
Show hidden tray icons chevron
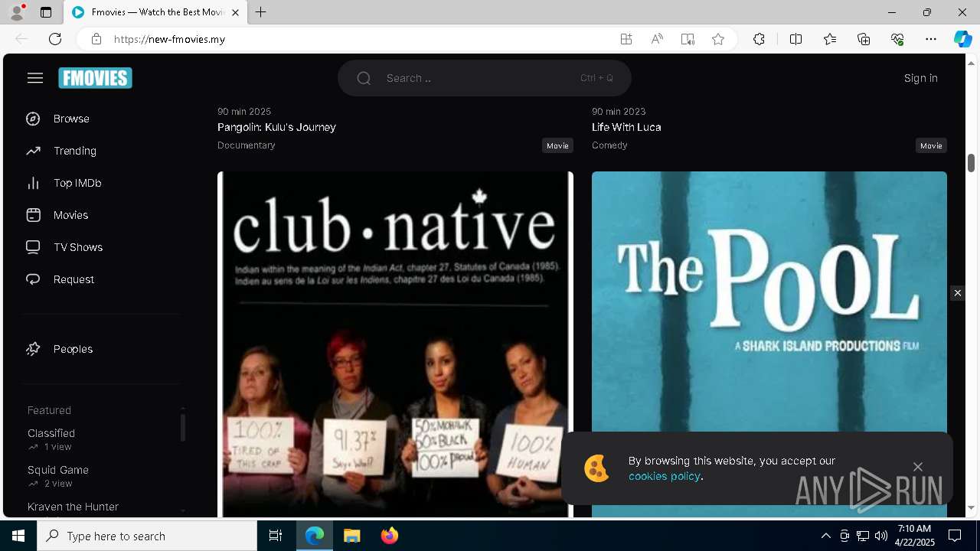(x=825, y=536)
